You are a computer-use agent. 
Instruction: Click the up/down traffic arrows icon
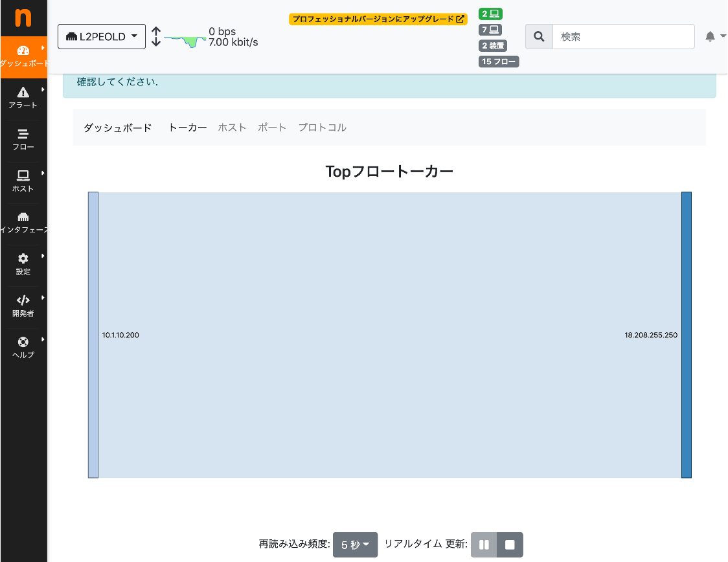click(x=156, y=37)
